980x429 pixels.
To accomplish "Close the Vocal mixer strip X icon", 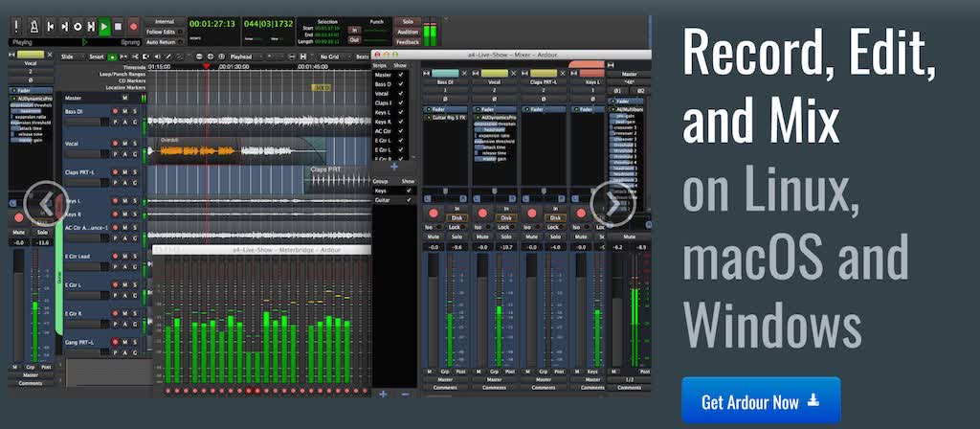I will click(x=514, y=73).
